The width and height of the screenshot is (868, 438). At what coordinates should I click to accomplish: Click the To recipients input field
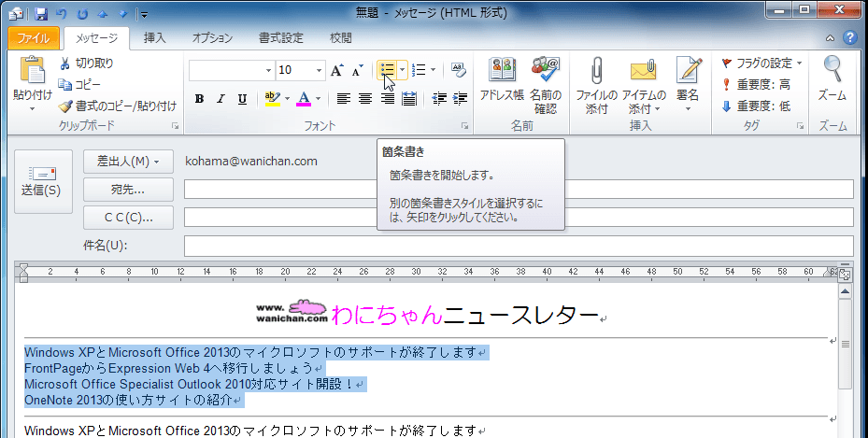point(519,190)
